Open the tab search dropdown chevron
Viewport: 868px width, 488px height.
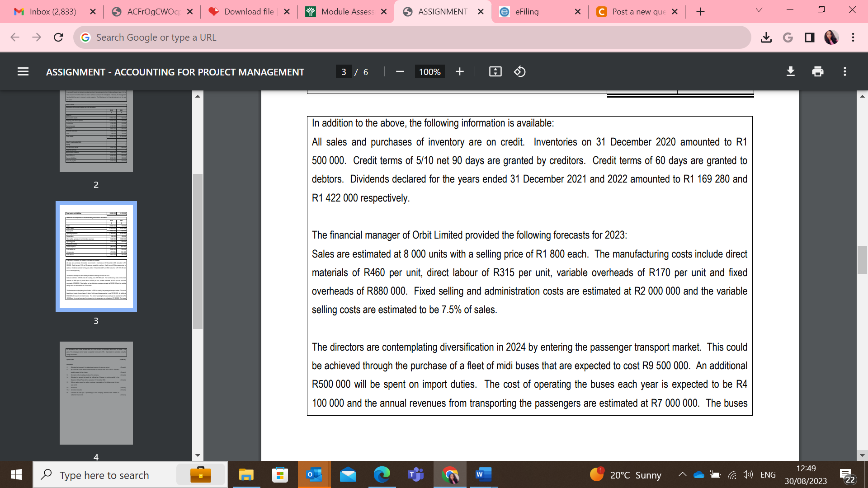(759, 10)
